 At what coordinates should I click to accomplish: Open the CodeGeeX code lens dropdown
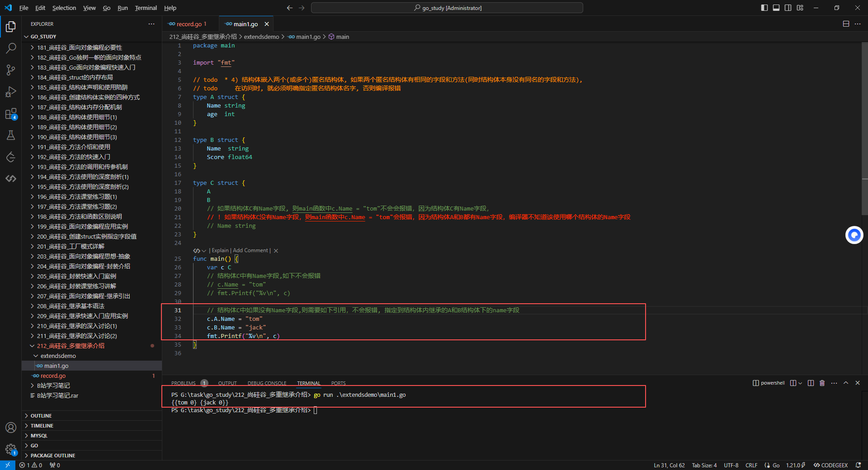pos(200,251)
